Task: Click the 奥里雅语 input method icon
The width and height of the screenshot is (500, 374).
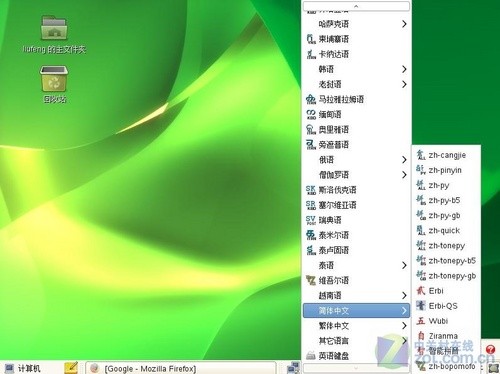Action: pos(311,129)
